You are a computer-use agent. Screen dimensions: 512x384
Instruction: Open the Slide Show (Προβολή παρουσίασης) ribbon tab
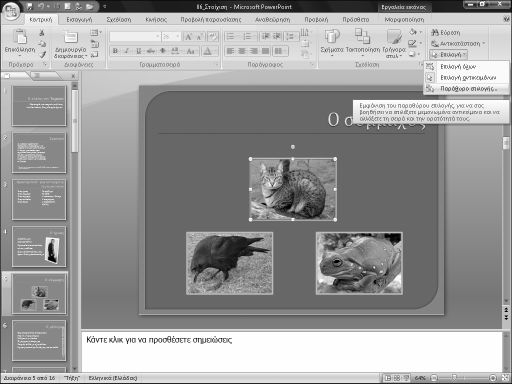211,20
